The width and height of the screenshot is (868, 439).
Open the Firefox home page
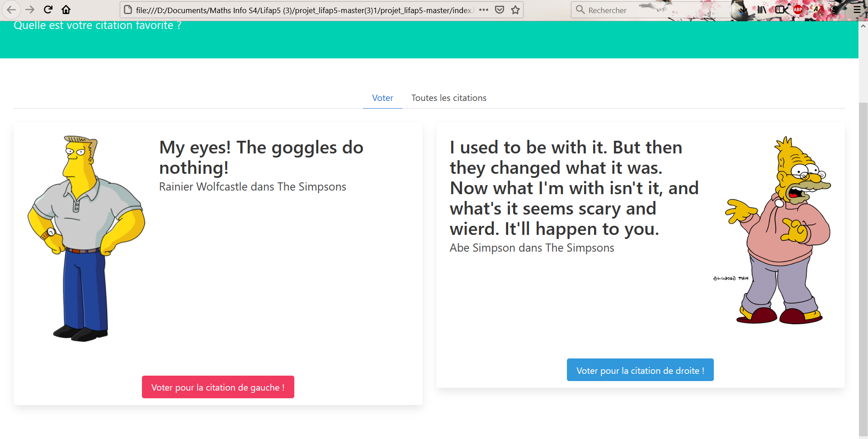[x=66, y=10]
